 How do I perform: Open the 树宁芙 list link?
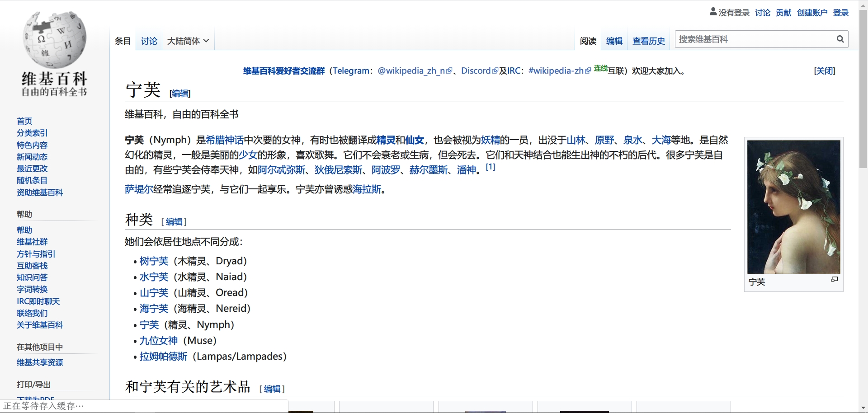tap(154, 261)
